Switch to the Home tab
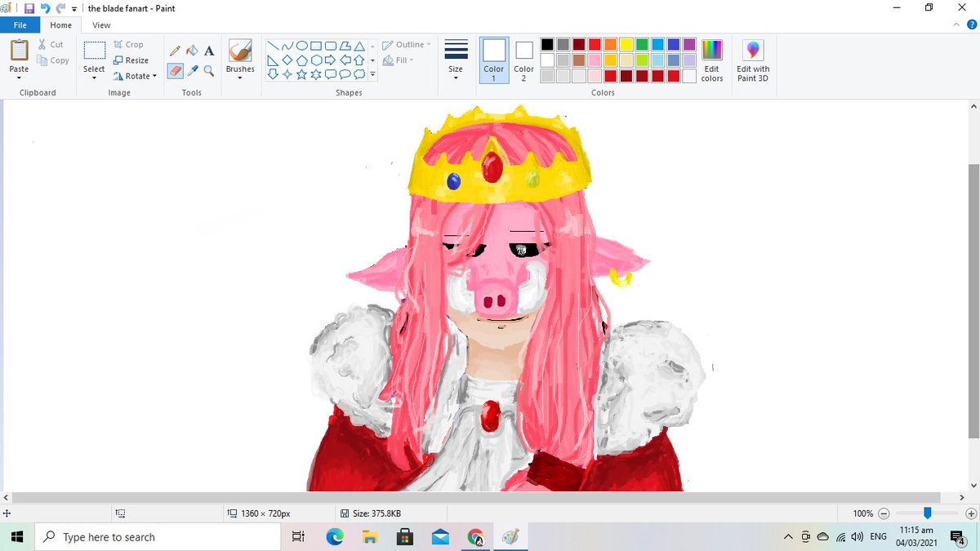The width and height of the screenshot is (980, 551). tap(61, 25)
